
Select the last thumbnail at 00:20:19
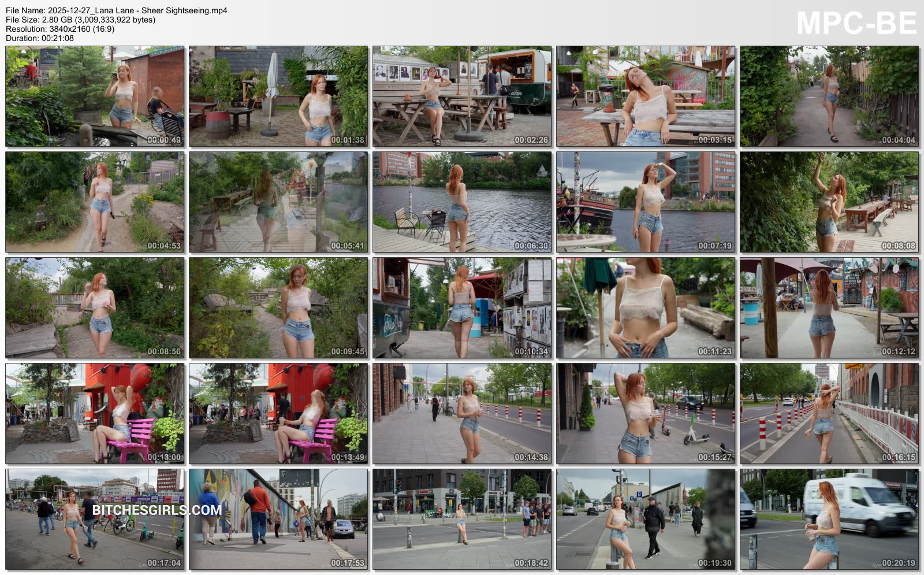(x=829, y=520)
